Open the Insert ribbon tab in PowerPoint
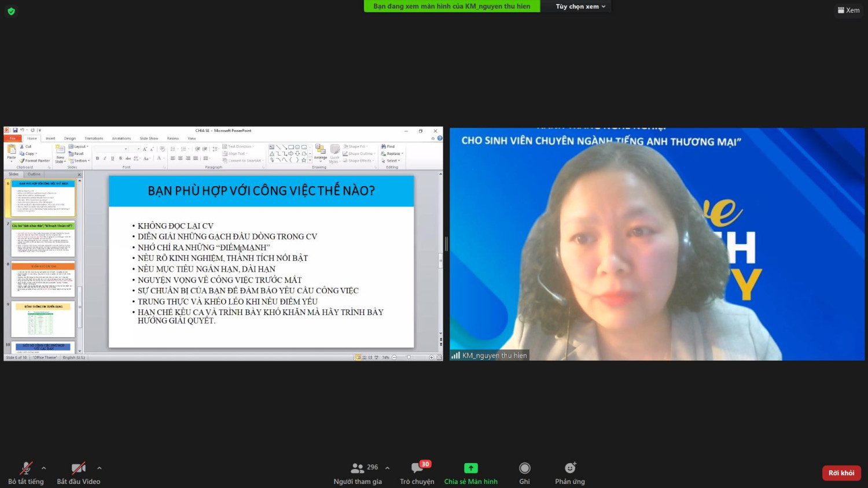The height and width of the screenshot is (488, 868). click(x=50, y=139)
